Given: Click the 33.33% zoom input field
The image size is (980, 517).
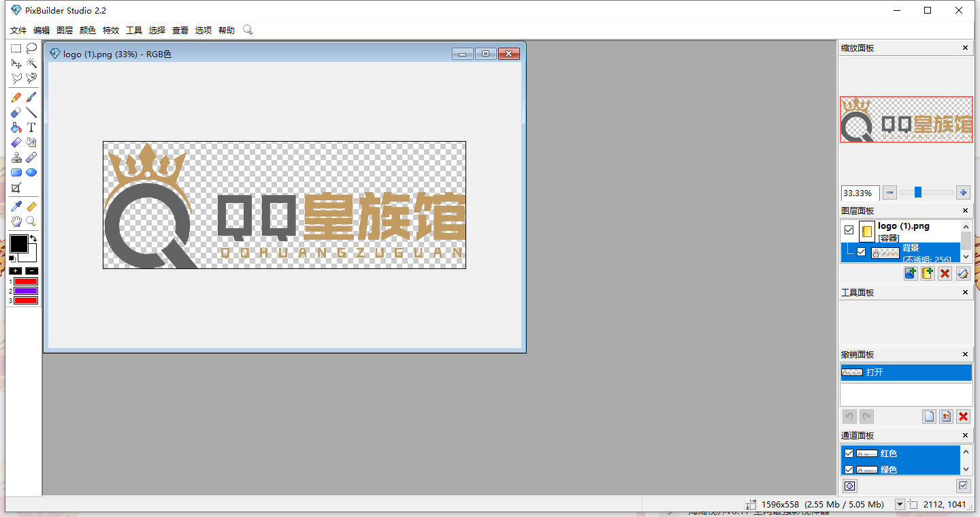Looking at the screenshot, I should 860,193.
